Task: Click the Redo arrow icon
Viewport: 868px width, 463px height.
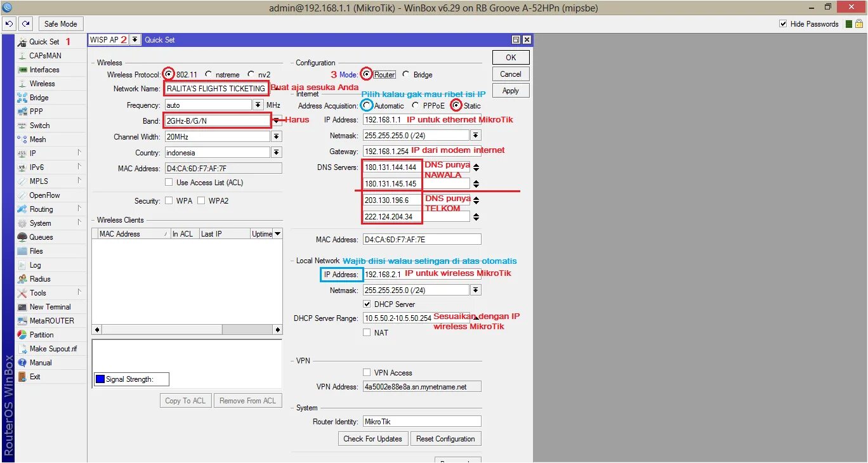Action: click(x=25, y=23)
